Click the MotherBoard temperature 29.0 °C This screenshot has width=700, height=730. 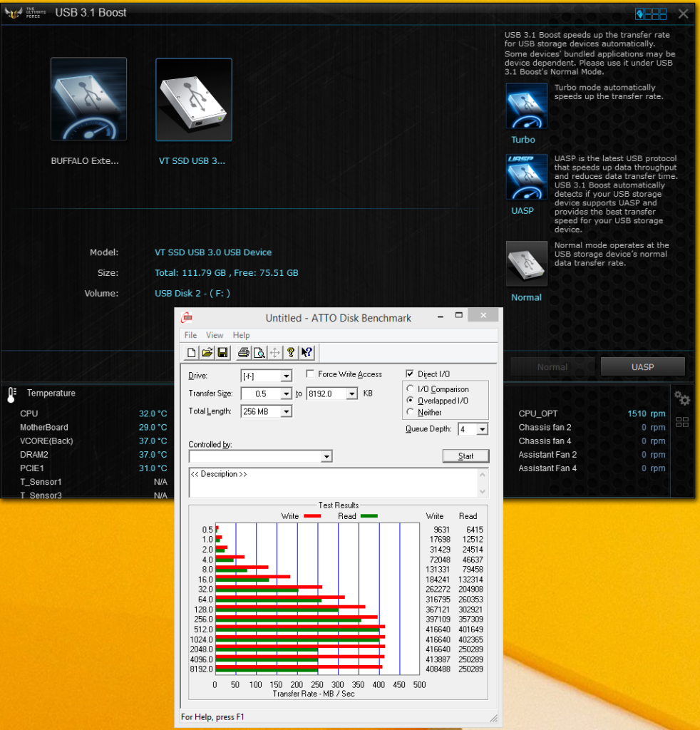(153, 428)
